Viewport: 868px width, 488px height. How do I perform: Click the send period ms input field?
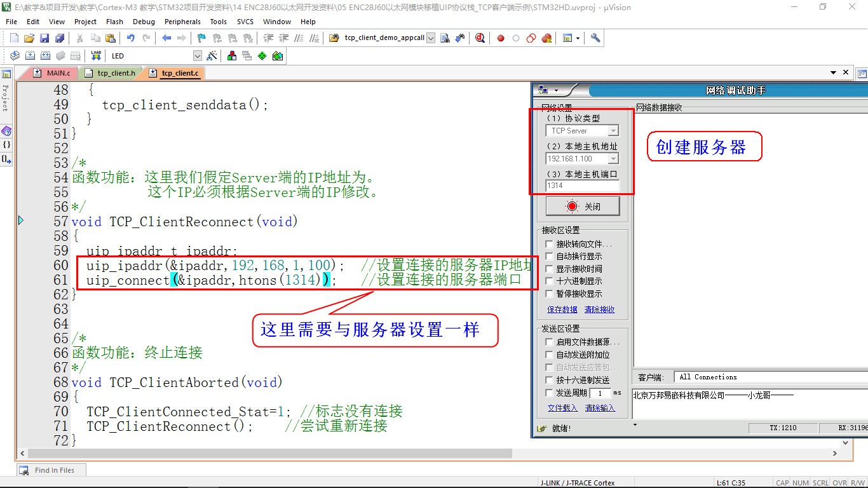pos(600,393)
